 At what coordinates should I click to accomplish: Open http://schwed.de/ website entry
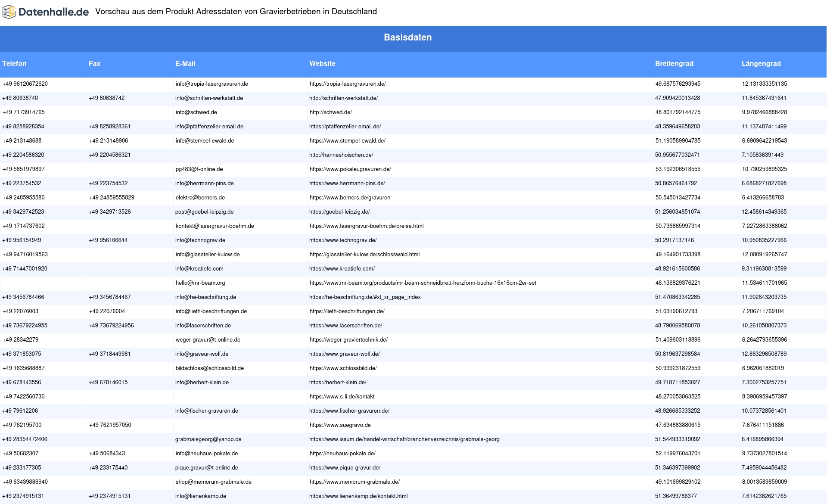point(331,112)
